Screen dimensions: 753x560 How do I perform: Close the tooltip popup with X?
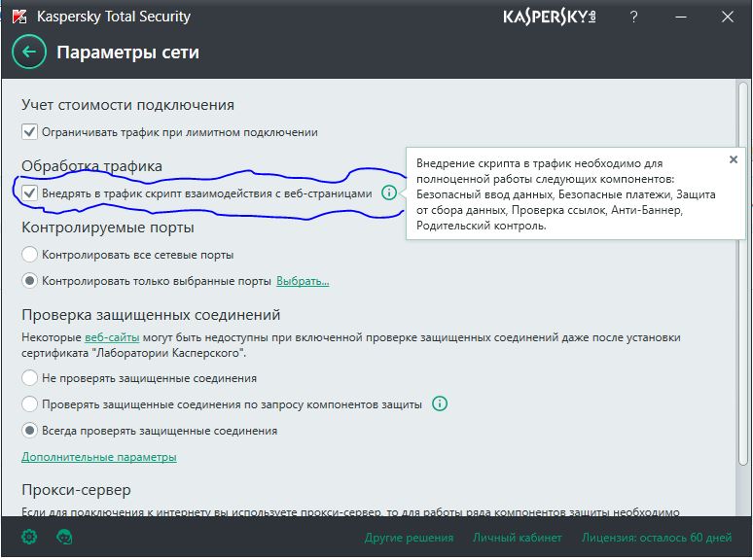pos(734,159)
